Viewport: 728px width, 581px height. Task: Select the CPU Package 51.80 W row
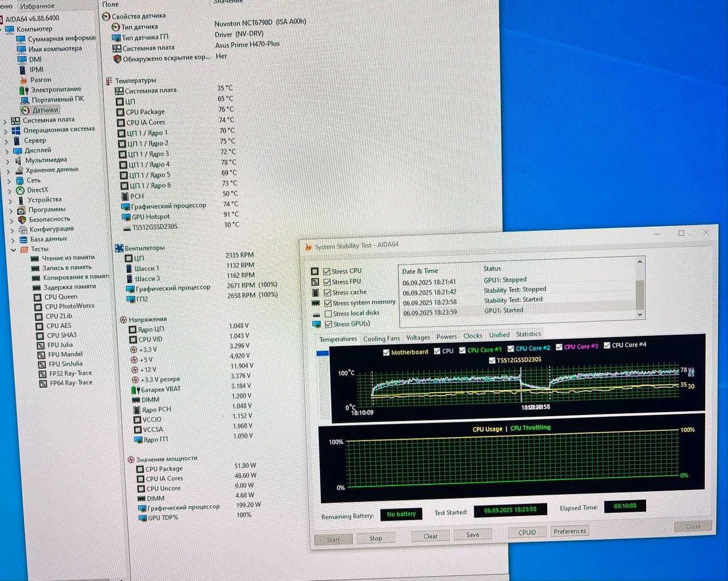(x=197, y=467)
